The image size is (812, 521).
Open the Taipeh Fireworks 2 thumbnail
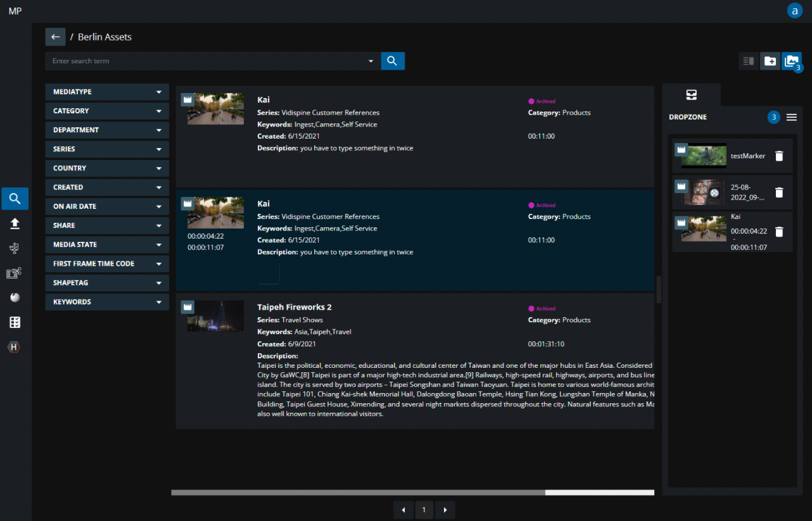click(215, 316)
